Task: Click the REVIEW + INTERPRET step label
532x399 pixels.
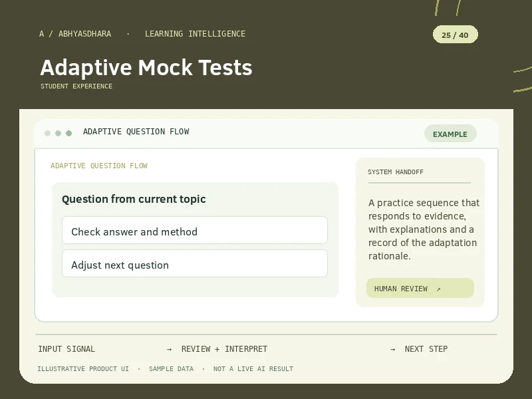Action: (224, 348)
